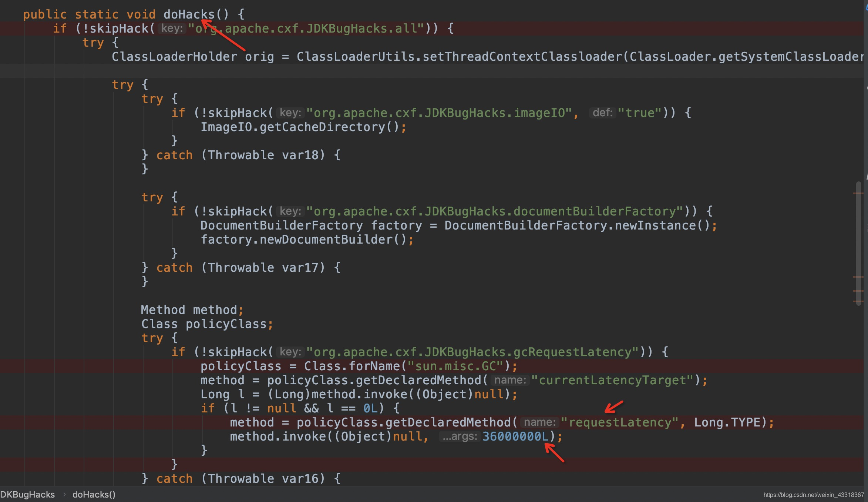Click the setThreadContextClassloader method call
The height and width of the screenshot is (502, 868).
(x=522, y=57)
